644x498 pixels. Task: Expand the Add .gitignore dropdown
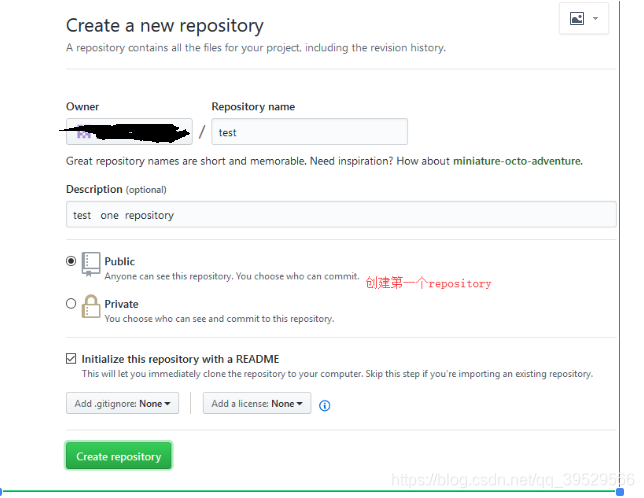[x=122, y=403]
